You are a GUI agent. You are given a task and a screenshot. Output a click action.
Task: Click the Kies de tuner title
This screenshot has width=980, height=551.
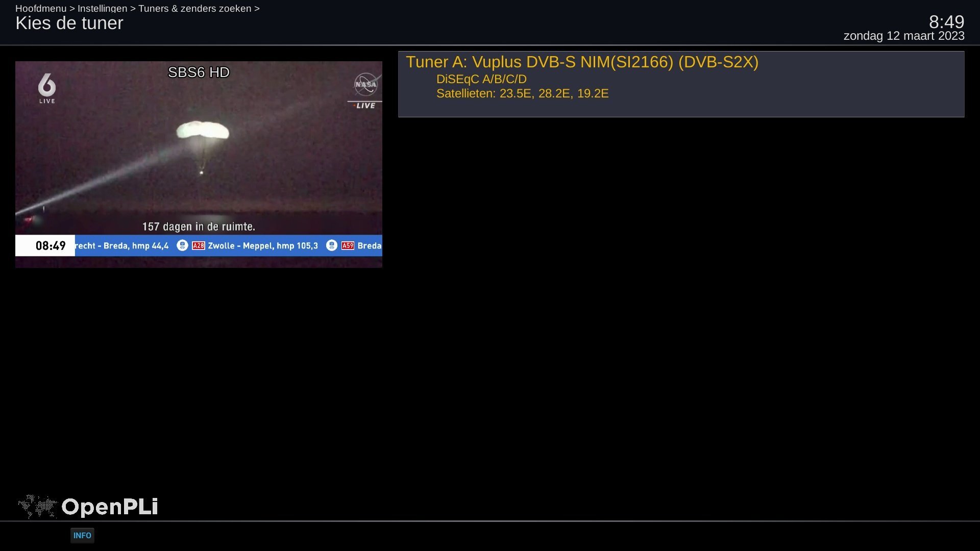click(69, 23)
